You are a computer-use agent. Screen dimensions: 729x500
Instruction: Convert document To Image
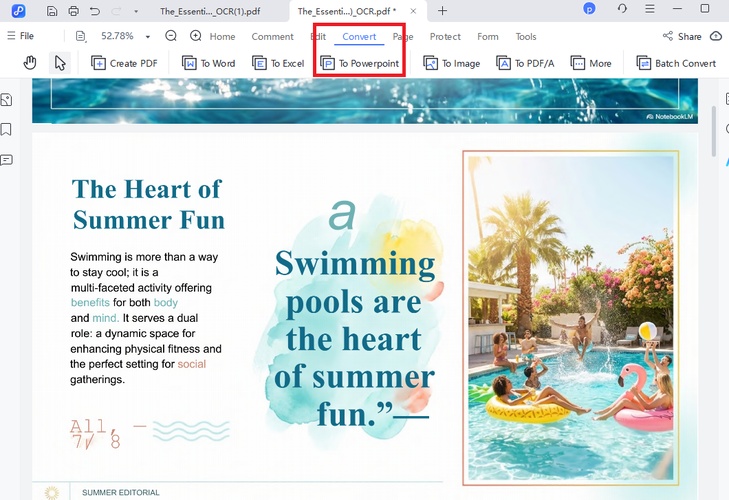(451, 63)
